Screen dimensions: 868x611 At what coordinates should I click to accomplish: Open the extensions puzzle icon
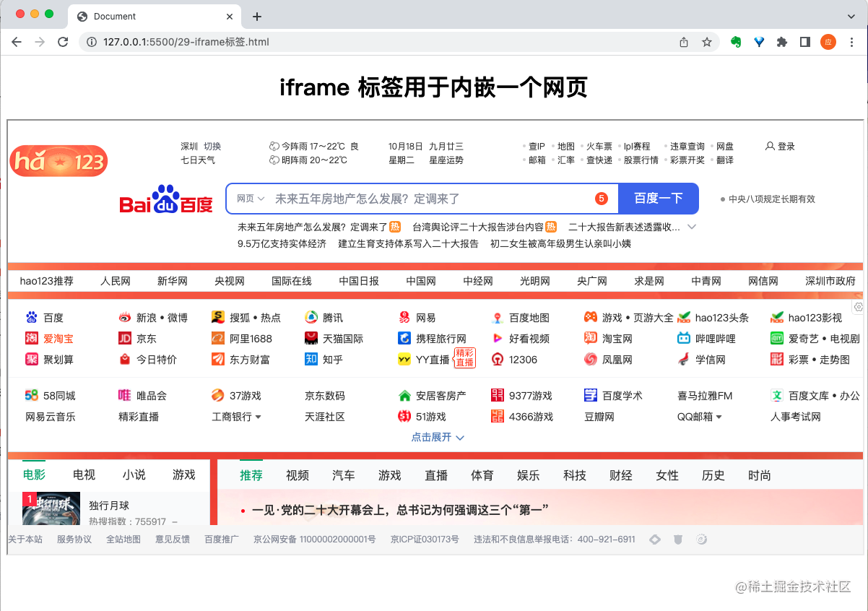click(x=781, y=42)
